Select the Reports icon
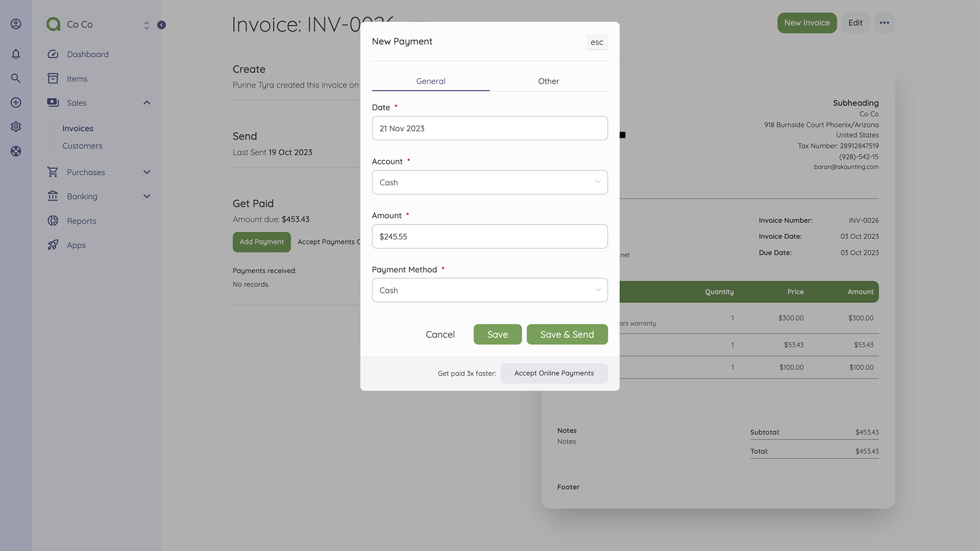The image size is (980, 551). (x=53, y=220)
